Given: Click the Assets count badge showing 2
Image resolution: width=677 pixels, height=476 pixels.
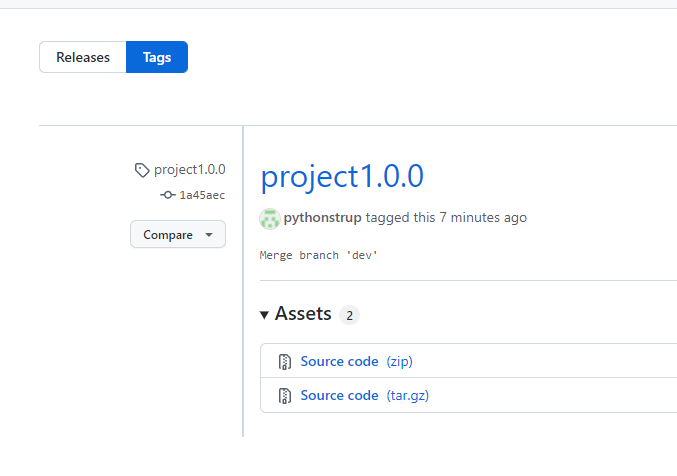Looking at the screenshot, I should 349,315.
